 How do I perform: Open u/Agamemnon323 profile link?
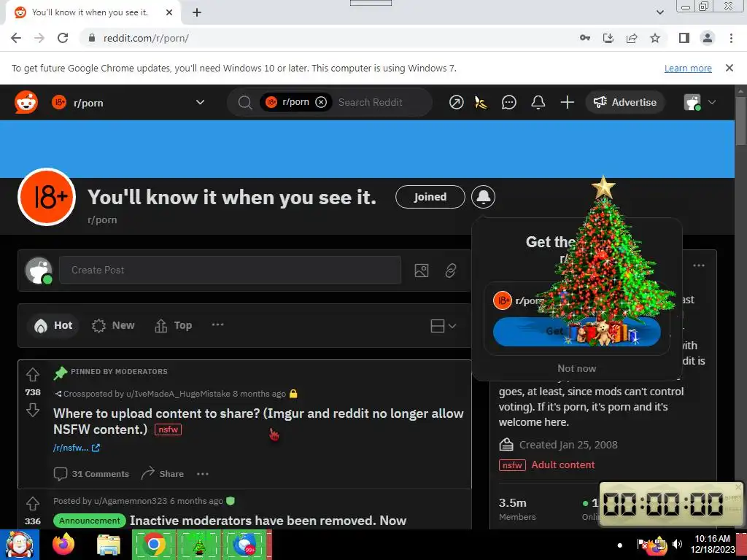coord(131,501)
